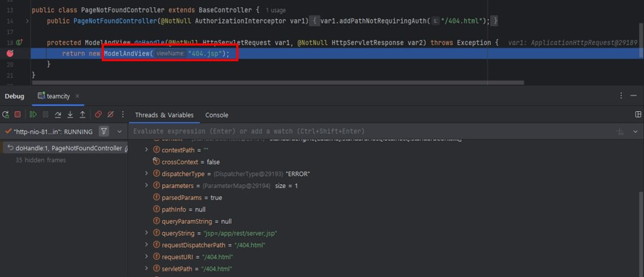Click the field icon beside requestDispatcherPath
Image resolution: width=644 pixels, height=277 pixels.
[x=156, y=245]
